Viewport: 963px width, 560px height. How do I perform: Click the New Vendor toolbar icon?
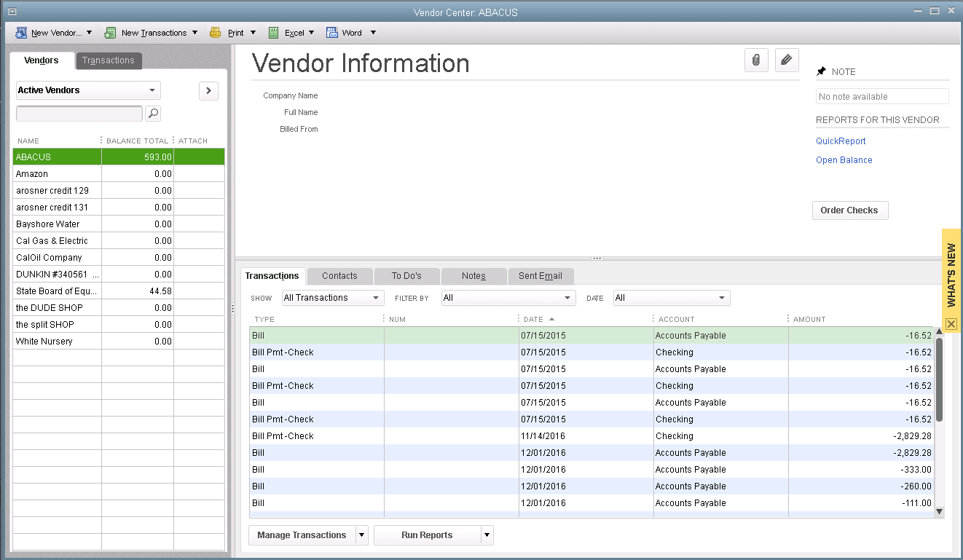coord(22,33)
